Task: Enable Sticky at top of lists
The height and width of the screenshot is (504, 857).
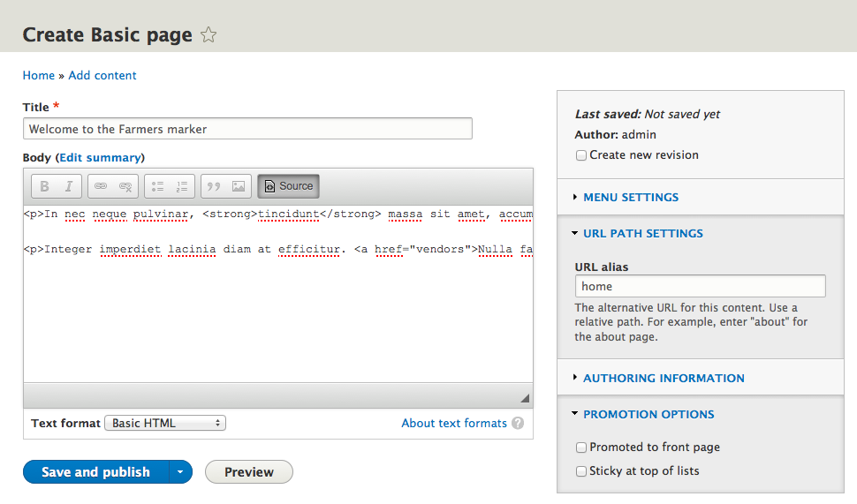Action: tap(581, 470)
